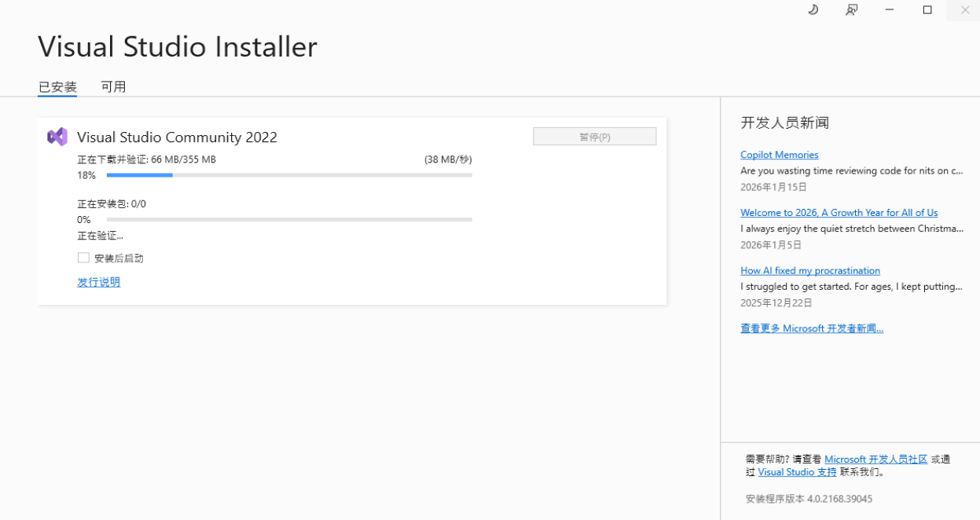Switch to the 可用 tab

pyautogui.click(x=113, y=87)
